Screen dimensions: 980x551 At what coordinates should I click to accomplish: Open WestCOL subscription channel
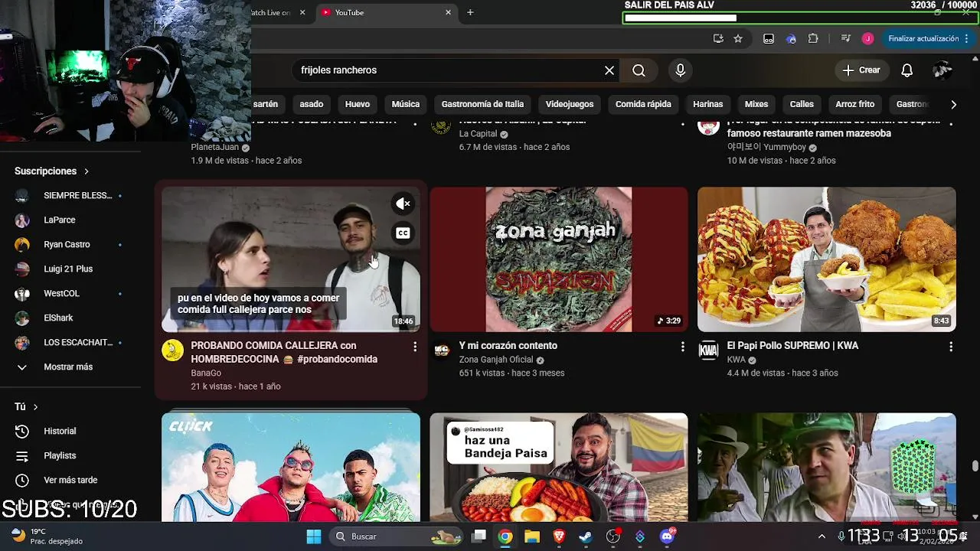point(61,293)
